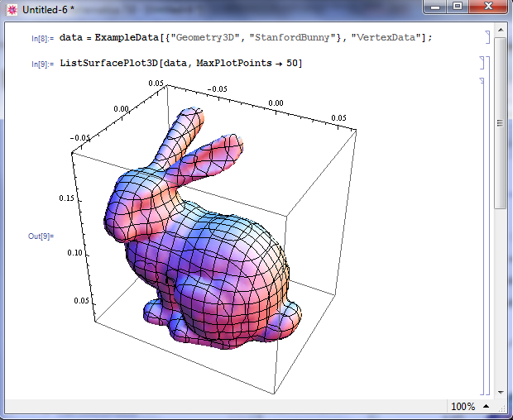Viewport: 513px width, 420px height.
Task: Click the Untitled-6 window title
Action: coord(49,10)
